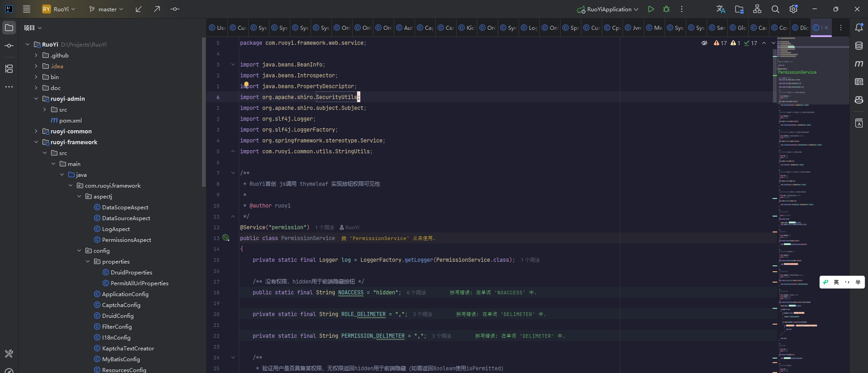Toggle the class Javadoc comment fold marker
Viewport: 868px width, 373px height.
(233, 173)
